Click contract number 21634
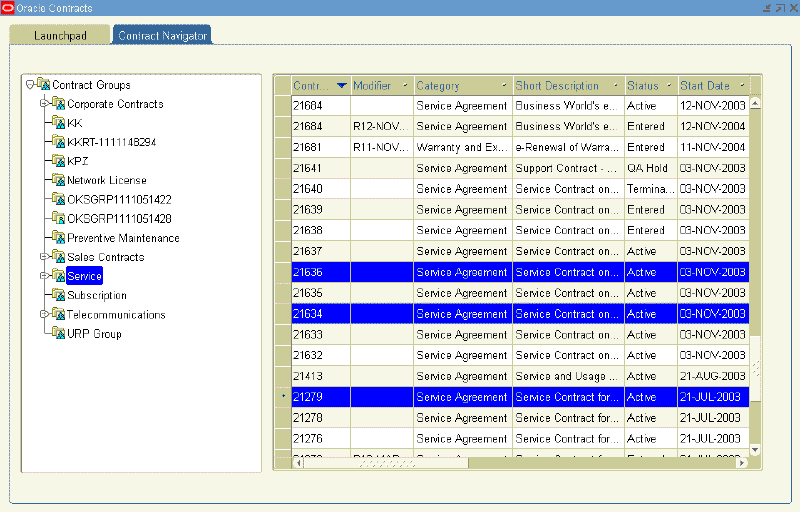Viewport: 800px width, 512px height. pyautogui.click(x=320, y=314)
